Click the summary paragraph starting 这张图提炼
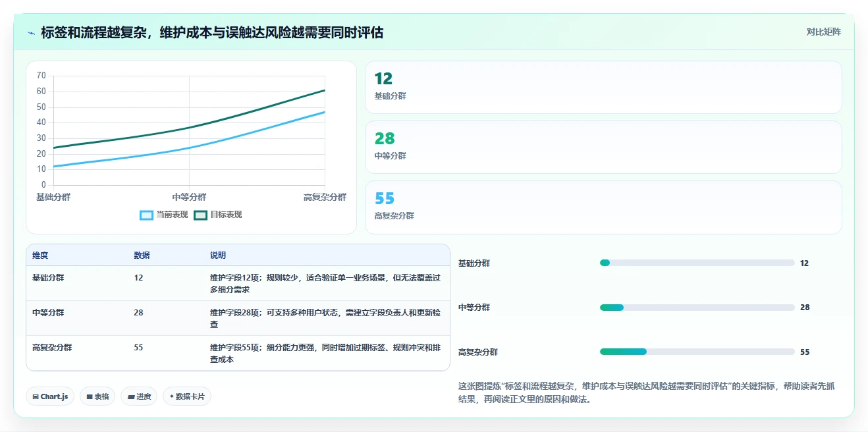 pyautogui.click(x=647, y=392)
